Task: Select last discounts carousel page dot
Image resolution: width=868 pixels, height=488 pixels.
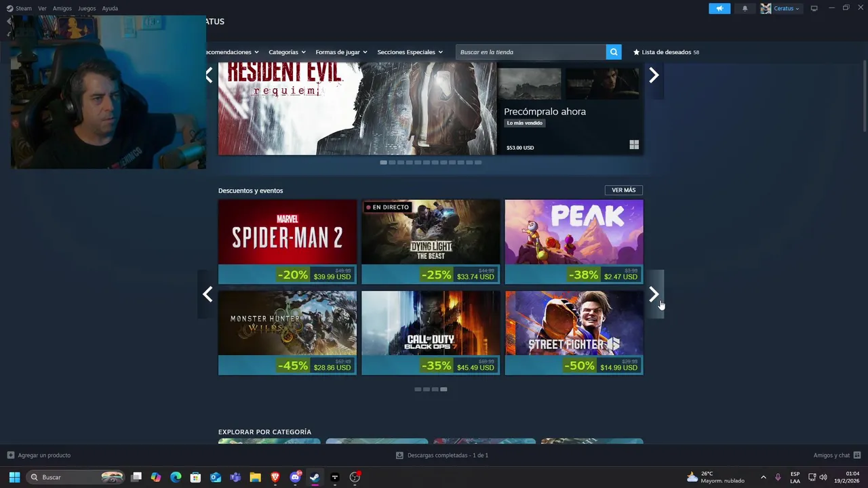Action: click(443, 389)
